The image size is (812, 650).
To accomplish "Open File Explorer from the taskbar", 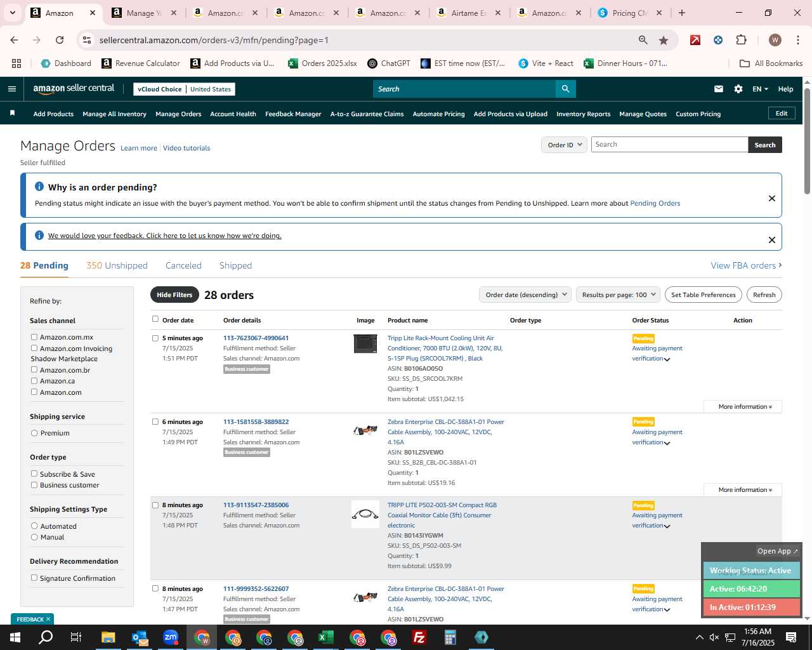I will pyautogui.click(x=108, y=637).
